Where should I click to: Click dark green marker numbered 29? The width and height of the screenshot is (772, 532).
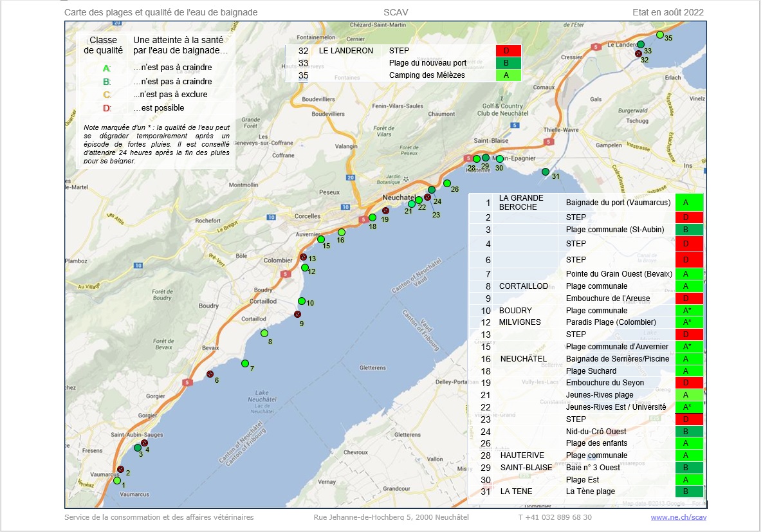pos(486,158)
